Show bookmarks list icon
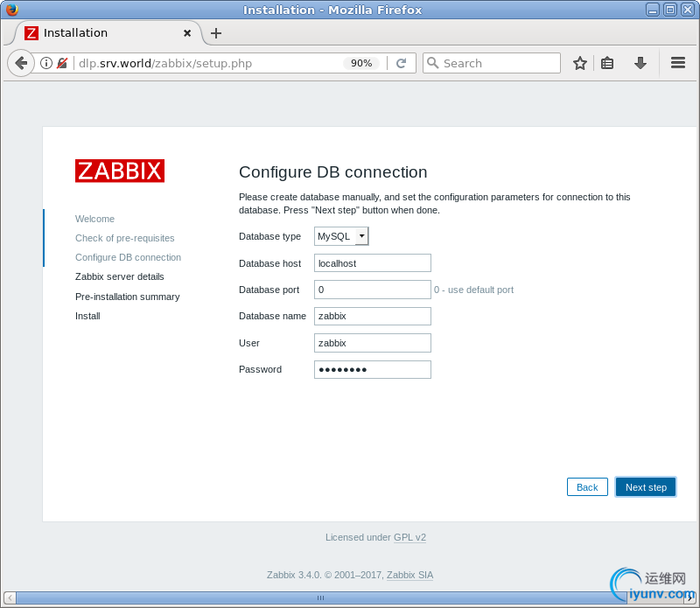This screenshot has height=608, width=700. point(607,63)
